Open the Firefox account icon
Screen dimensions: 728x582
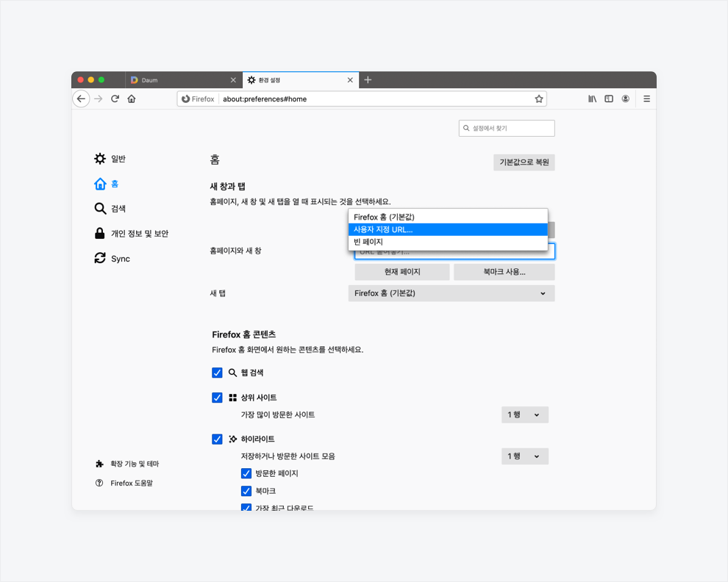(x=625, y=99)
